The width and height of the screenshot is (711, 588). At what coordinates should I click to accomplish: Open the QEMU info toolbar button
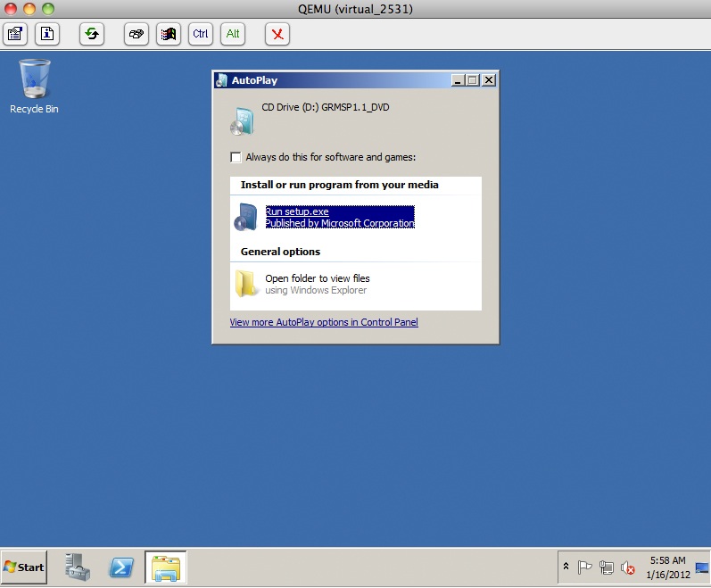(x=47, y=34)
